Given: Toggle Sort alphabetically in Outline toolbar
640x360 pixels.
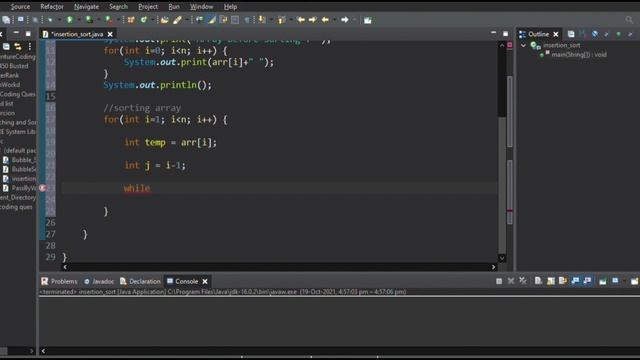Looking at the screenshot, I should (x=583, y=34).
